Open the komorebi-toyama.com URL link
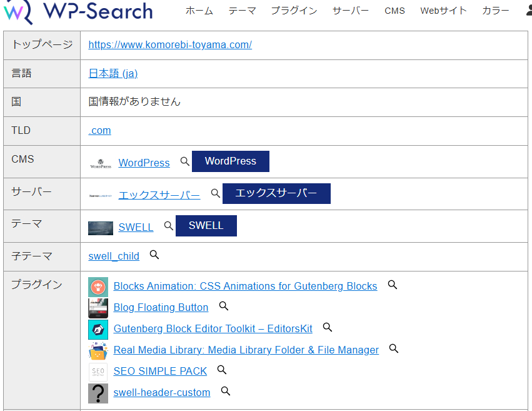 pyautogui.click(x=170, y=45)
